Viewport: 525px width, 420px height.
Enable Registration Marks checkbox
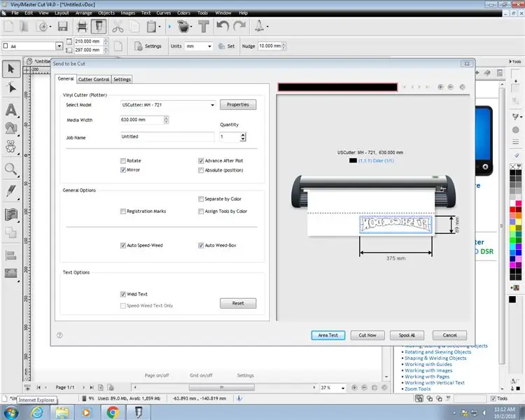pos(123,211)
